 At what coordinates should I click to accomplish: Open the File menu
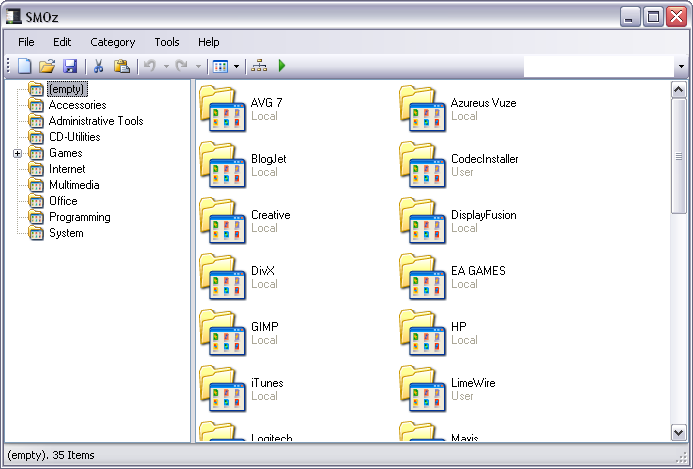click(x=26, y=42)
